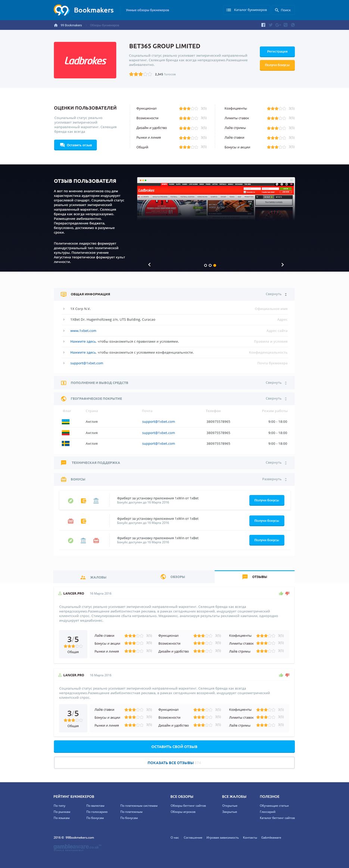This screenshot has width=349, height=868.
Task: Click the Нажмите здесь rules and conditions link
Action: [83, 341]
